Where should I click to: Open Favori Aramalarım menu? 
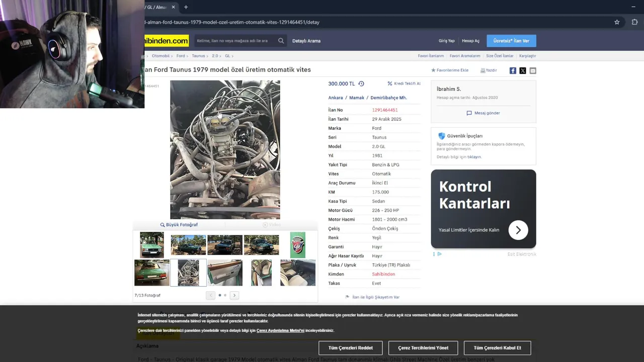pyautogui.click(x=465, y=56)
